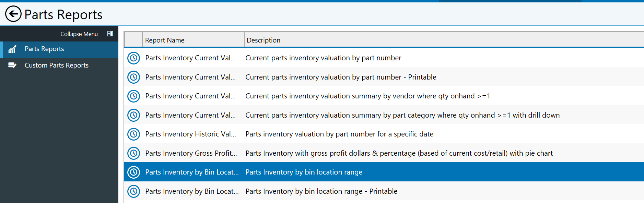Viewport: 644px width, 203px height.
Task: Select 'Parts Inventory with gross profit dollars & percentage' description
Action: click(x=399, y=153)
